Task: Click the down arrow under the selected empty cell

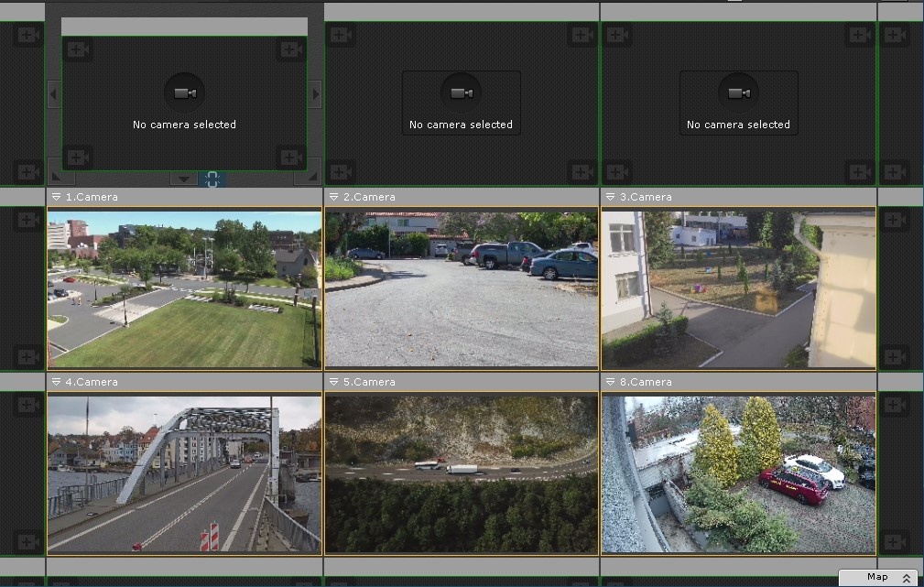Action: coord(183,179)
